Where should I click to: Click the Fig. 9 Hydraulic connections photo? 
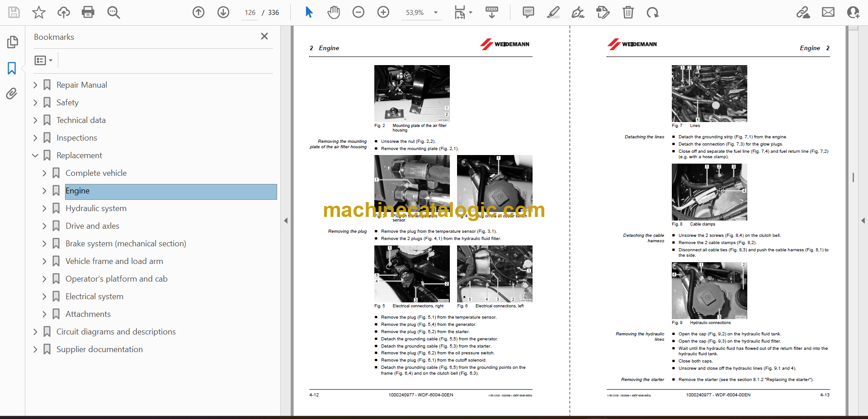(709, 291)
